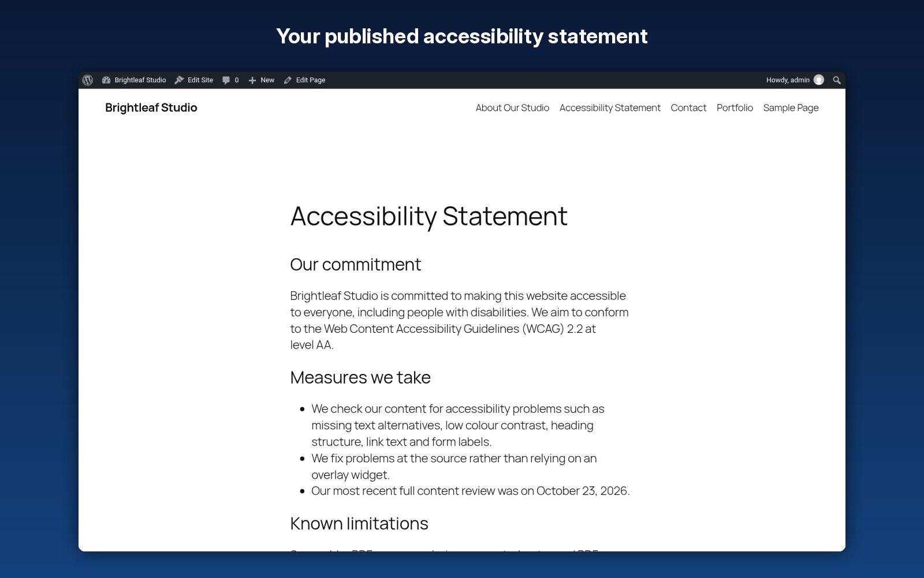Image resolution: width=924 pixels, height=578 pixels.
Task: Click the dashboard icon beside Brightleaf Studio
Action: [x=106, y=80]
